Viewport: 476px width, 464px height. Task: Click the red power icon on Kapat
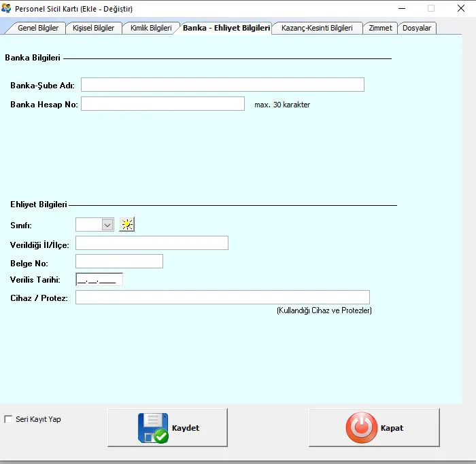(x=361, y=428)
